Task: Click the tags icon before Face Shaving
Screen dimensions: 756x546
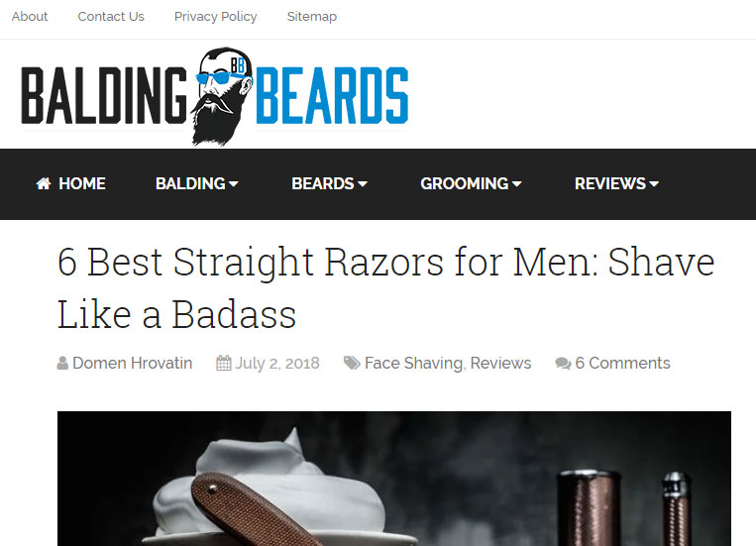Action: [x=352, y=363]
